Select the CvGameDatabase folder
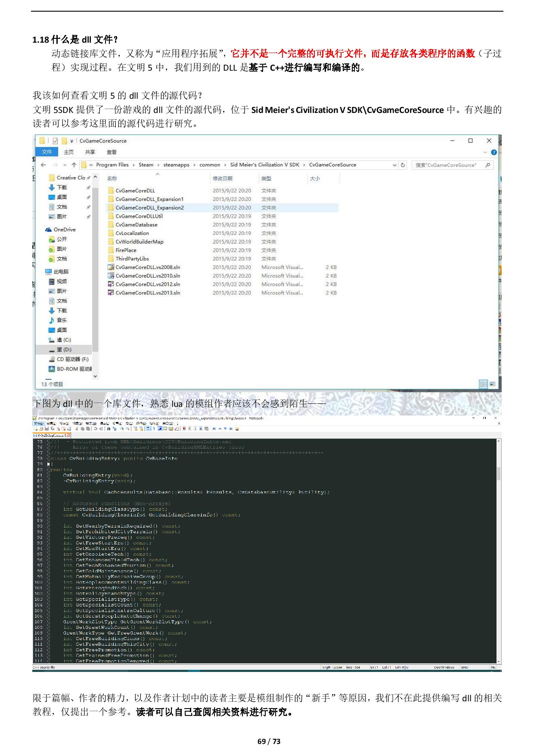 tap(137, 225)
